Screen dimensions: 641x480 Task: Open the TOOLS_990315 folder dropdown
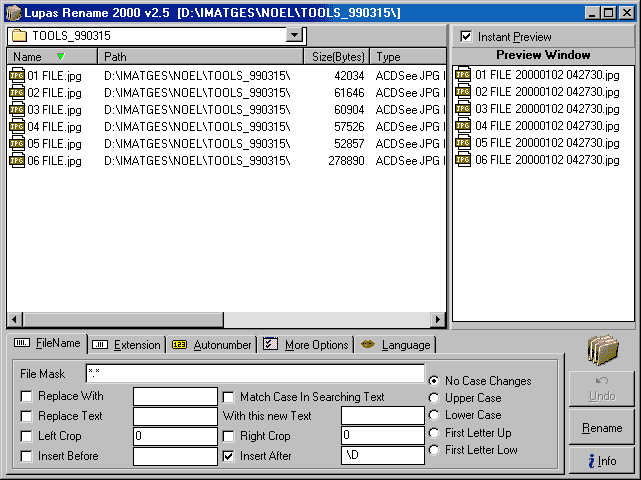[x=294, y=35]
